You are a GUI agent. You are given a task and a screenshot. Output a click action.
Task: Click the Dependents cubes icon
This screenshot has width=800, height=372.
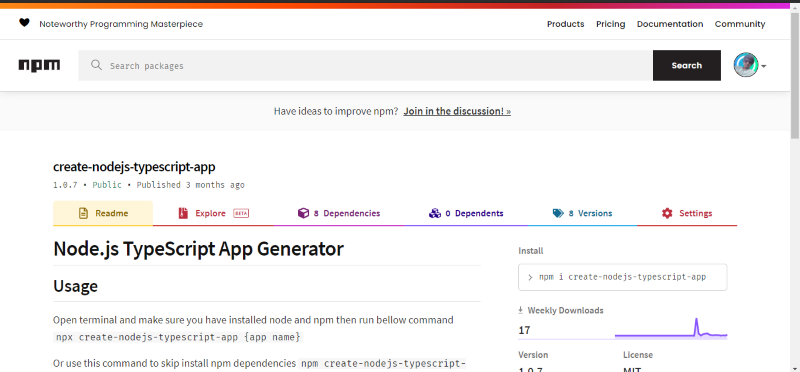435,213
